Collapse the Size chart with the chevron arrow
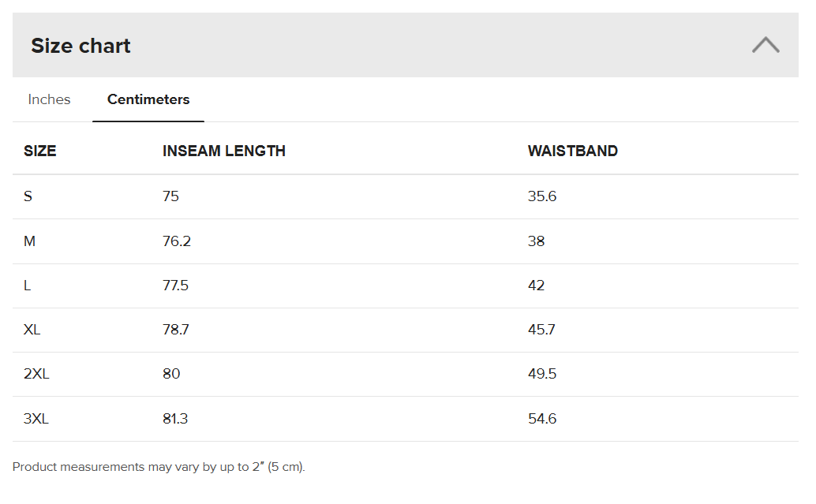 [x=765, y=45]
